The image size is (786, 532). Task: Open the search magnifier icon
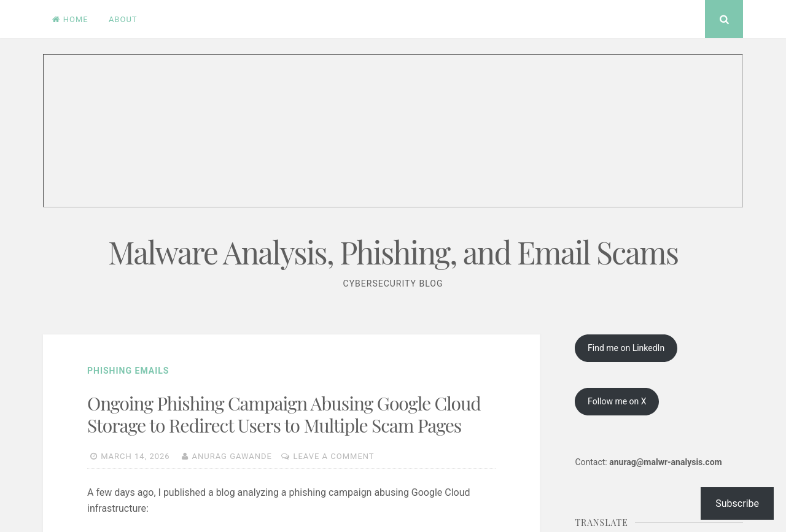point(724,19)
